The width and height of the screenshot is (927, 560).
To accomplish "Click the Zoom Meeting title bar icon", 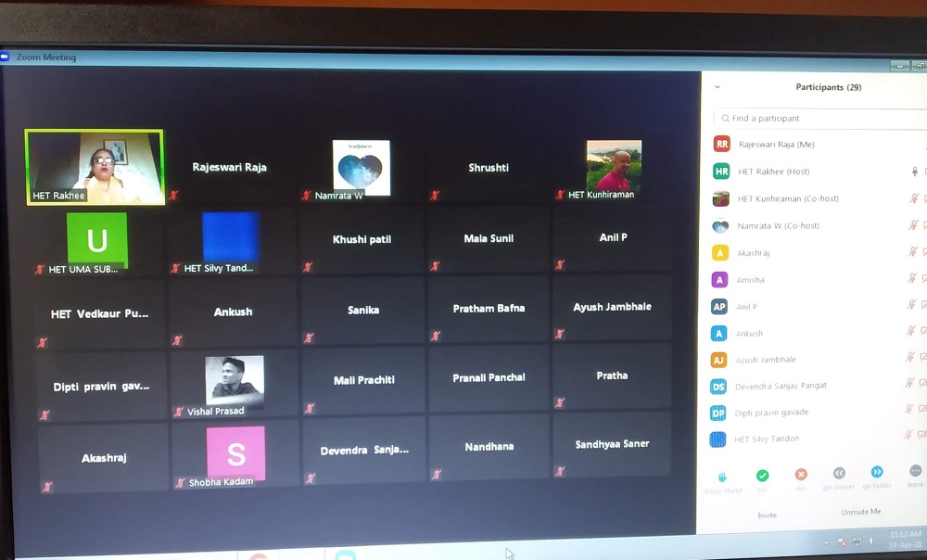I will pos(6,57).
